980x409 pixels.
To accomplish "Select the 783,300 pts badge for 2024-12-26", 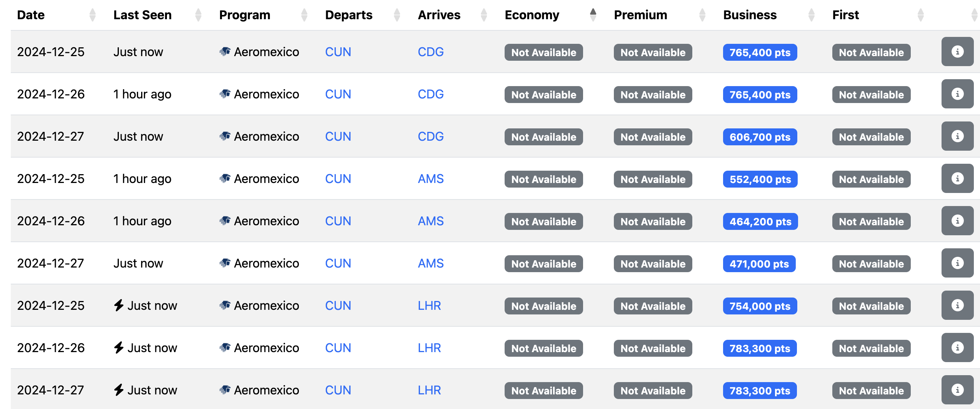I will pyautogui.click(x=760, y=348).
